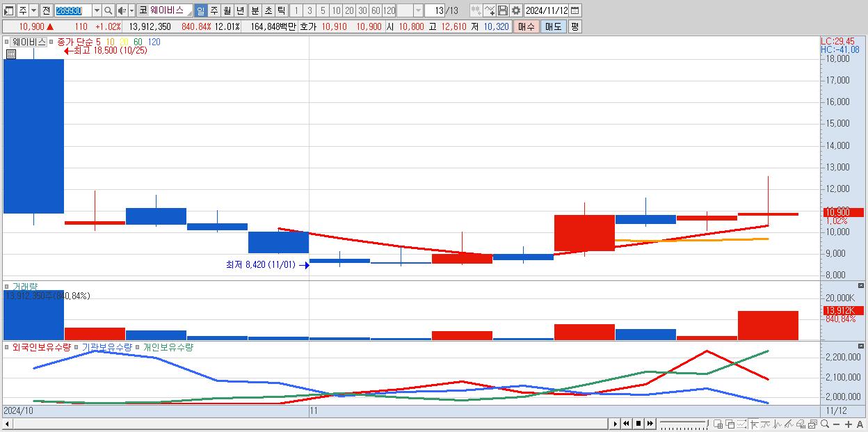Select tick chart period 틱
The height and width of the screenshot is (432, 868).
[x=280, y=10]
